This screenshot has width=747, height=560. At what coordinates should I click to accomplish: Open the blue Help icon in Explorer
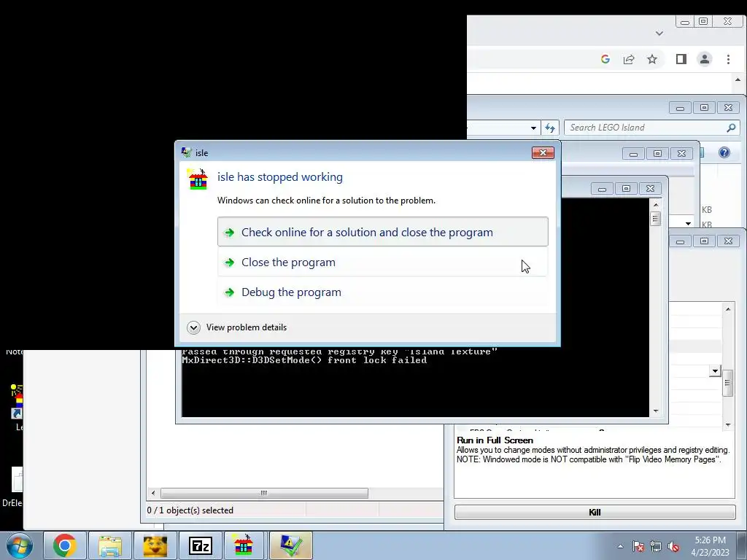(x=724, y=152)
